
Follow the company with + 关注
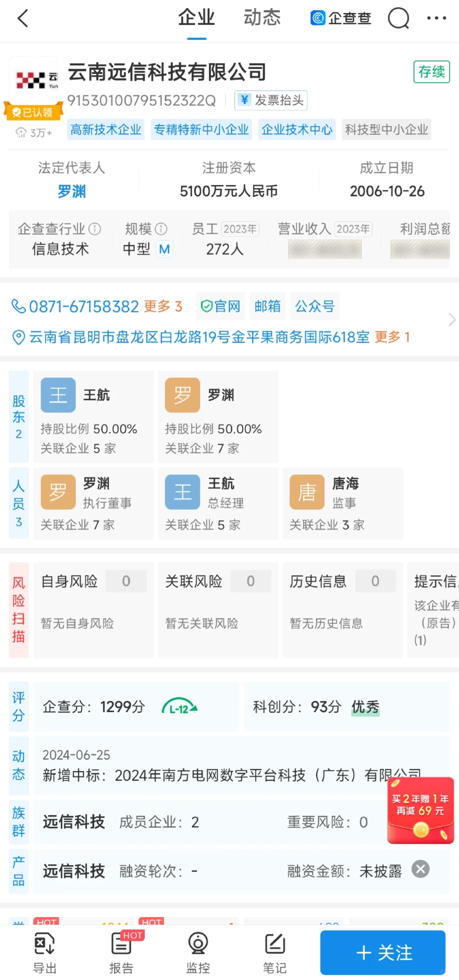(x=383, y=953)
